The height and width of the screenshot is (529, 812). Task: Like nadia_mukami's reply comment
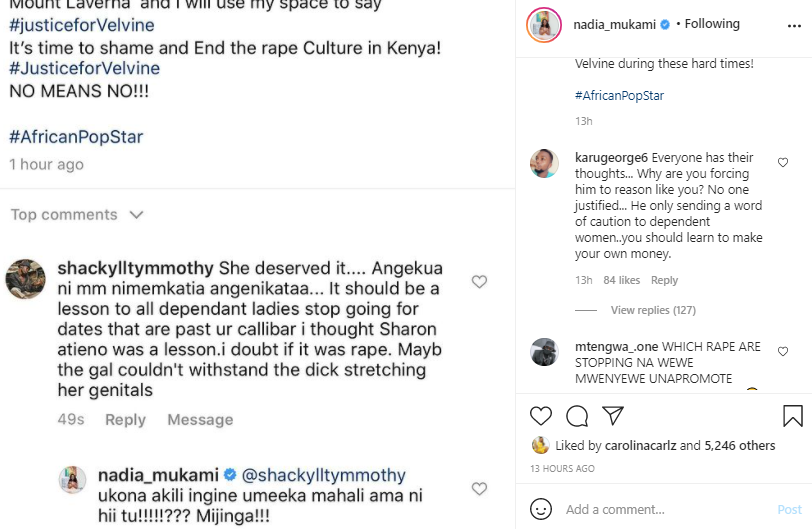pyautogui.click(x=479, y=489)
